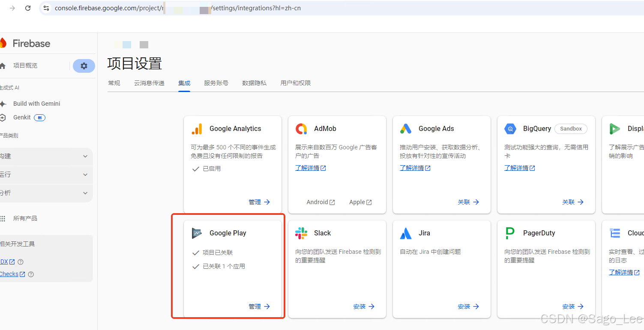Viewport: 644px width, 330px height.
Task: Click 关联 on BigQuery card
Action: point(573,202)
